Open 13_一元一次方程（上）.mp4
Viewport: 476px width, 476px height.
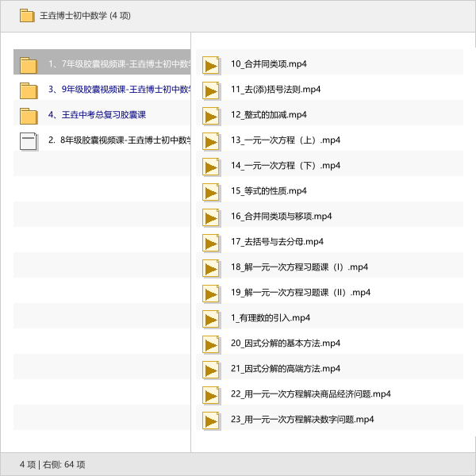click(x=285, y=140)
